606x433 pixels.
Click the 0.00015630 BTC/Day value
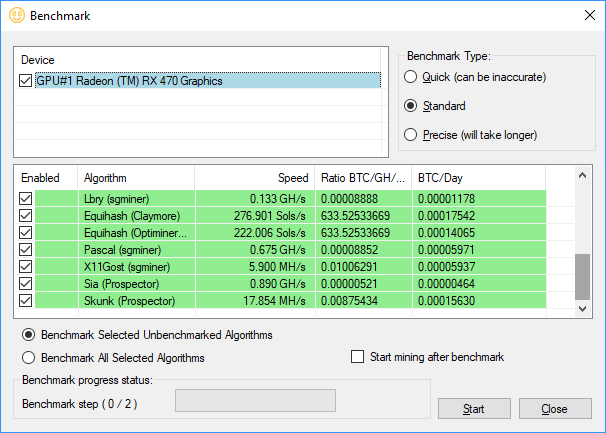coord(446,301)
